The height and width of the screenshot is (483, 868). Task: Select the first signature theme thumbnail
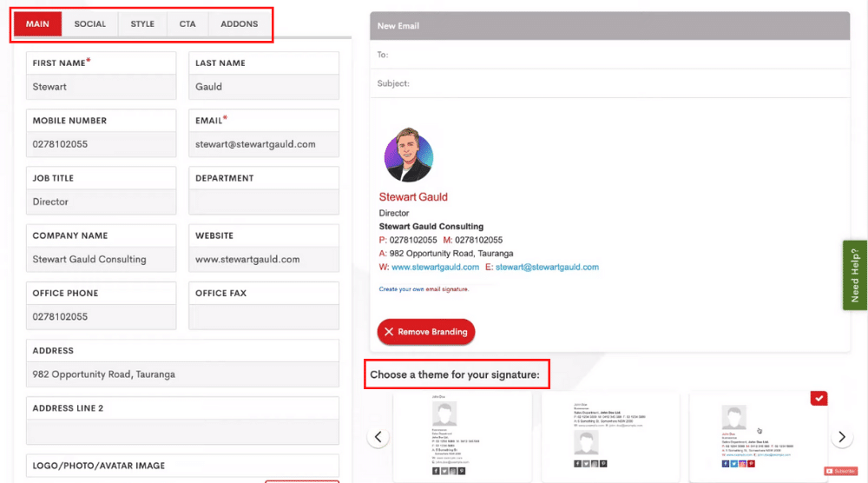tap(463, 437)
